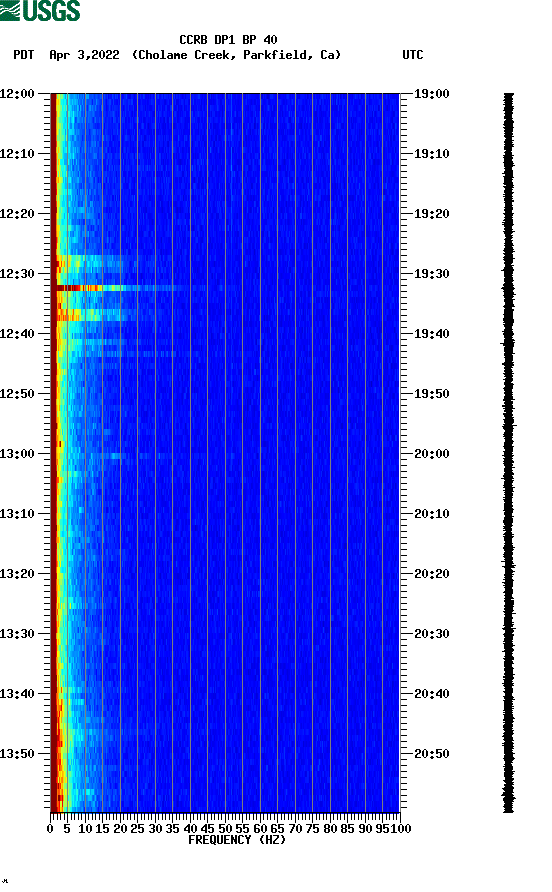
Task: Click the 13:00 PDT time label
Action: coord(18,454)
